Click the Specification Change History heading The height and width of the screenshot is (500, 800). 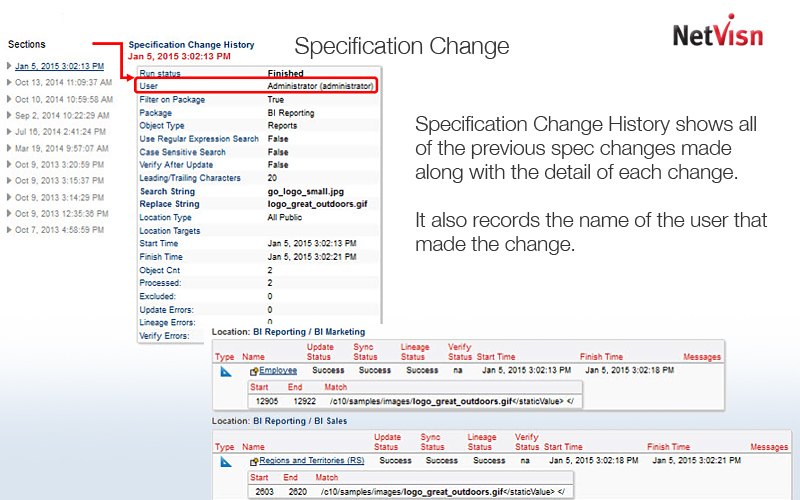tap(191, 45)
